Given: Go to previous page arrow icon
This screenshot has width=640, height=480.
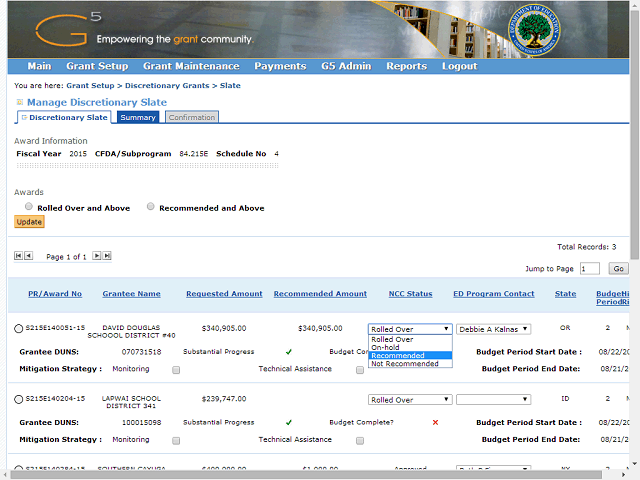Looking at the screenshot, I should [x=28, y=256].
